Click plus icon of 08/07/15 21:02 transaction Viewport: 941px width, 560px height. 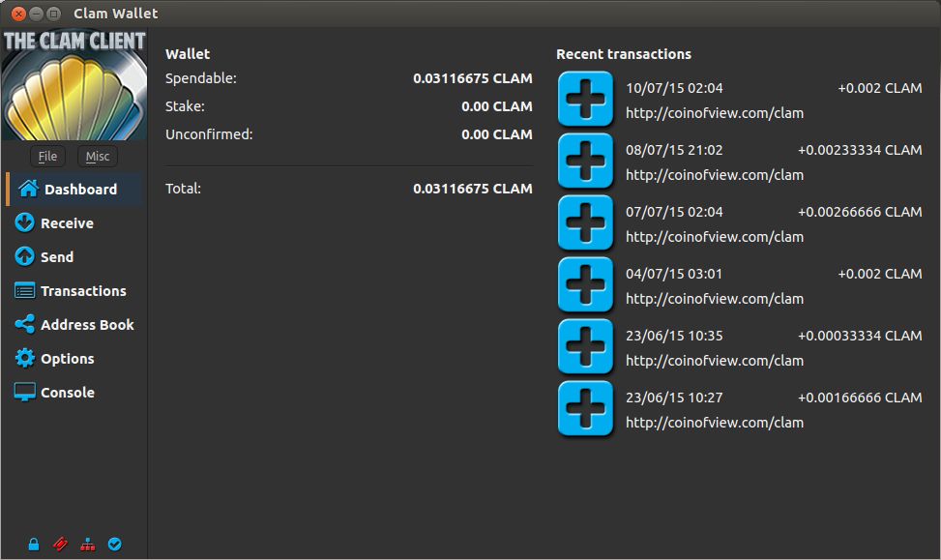point(585,161)
